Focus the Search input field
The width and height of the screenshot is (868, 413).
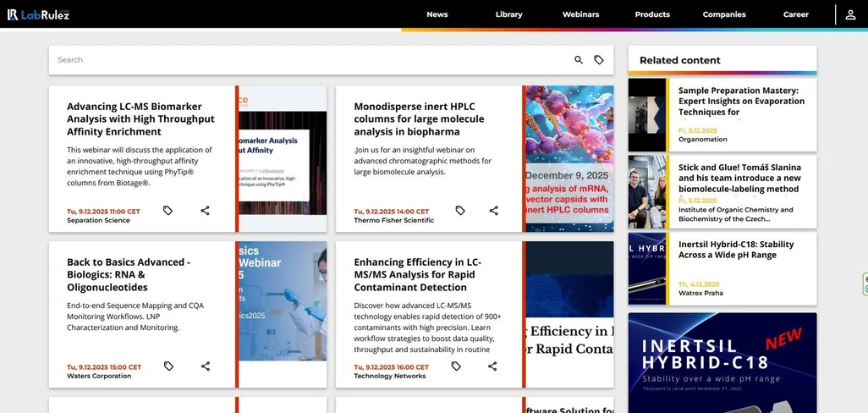(x=305, y=60)
